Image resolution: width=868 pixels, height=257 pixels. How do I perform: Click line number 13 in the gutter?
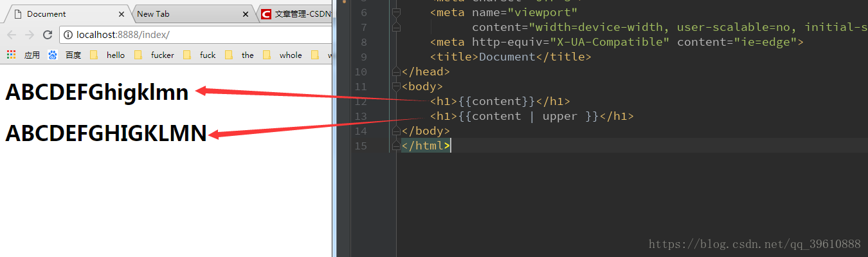point(360,116)
